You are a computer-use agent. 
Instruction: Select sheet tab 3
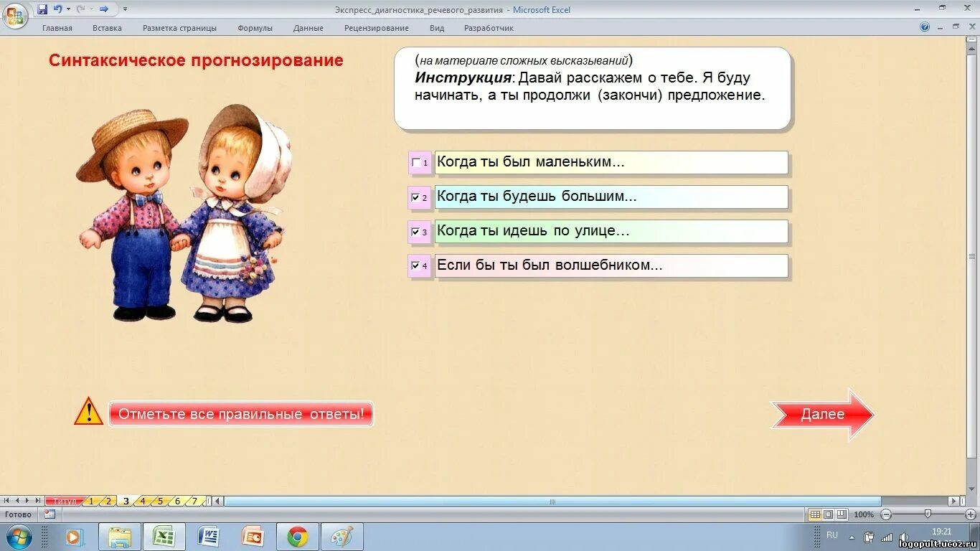click(x=126, y=501)
